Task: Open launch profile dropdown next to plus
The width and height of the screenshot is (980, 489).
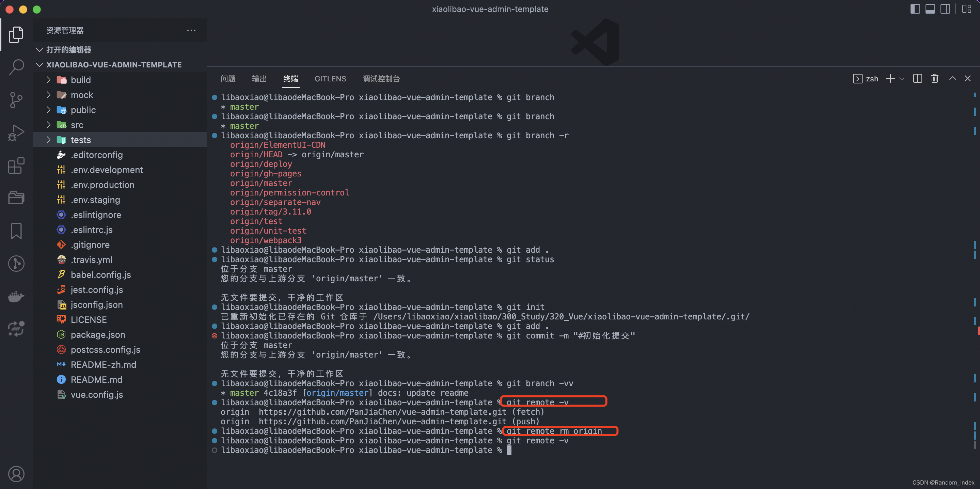Action: (901, 79)
